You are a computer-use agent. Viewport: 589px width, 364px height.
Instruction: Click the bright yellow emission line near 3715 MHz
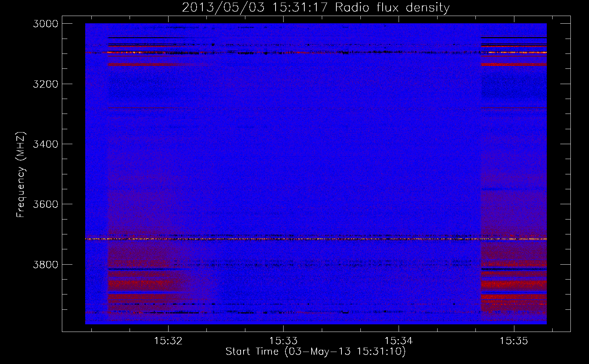tap(316, 239)
